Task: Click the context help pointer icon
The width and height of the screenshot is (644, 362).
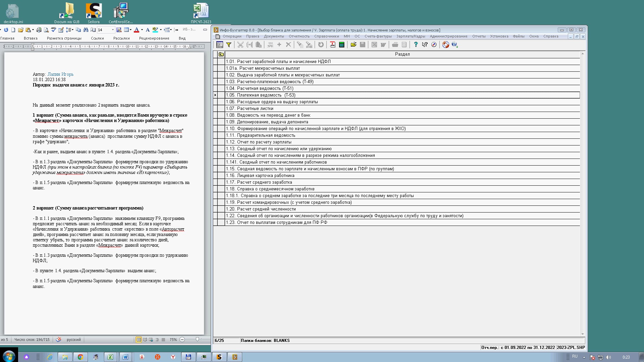Action: coord(425,45)
